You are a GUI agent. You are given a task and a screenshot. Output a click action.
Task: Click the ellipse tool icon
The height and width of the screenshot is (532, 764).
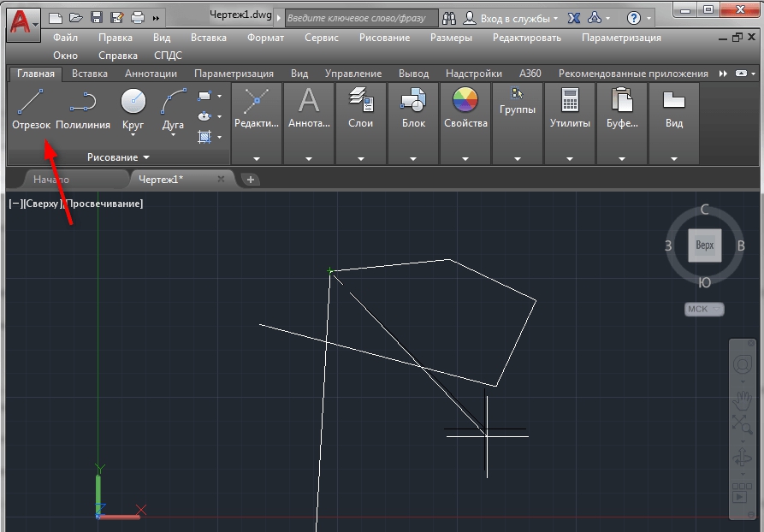click(204, 116)
